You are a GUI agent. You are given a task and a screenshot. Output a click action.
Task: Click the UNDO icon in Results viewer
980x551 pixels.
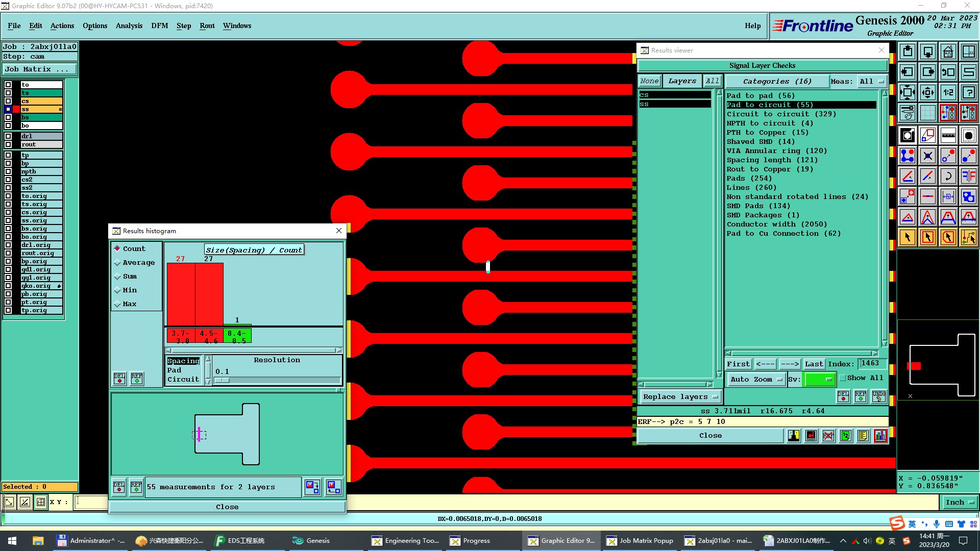click(878, 396)
